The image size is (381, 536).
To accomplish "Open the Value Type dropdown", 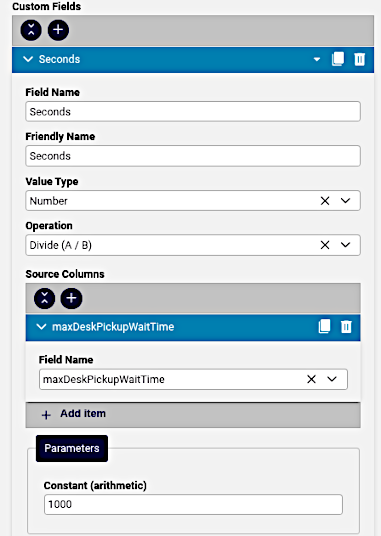I will (x=345, y=201).
